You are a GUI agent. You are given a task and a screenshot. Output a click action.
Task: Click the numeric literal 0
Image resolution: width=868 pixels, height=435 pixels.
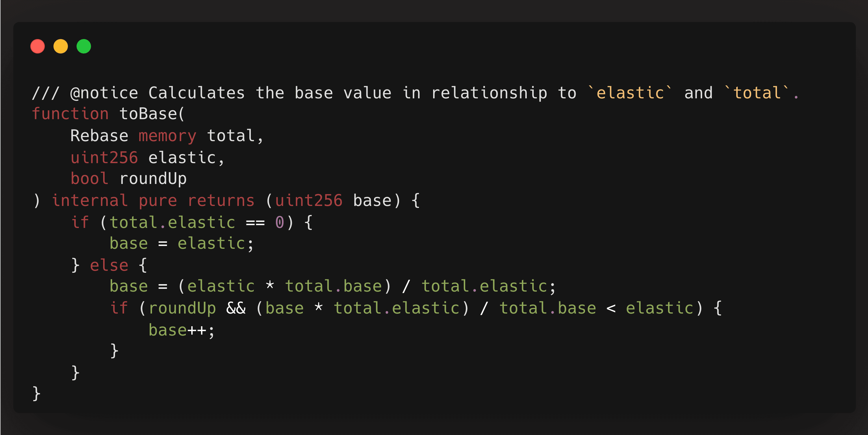(279, 222)
